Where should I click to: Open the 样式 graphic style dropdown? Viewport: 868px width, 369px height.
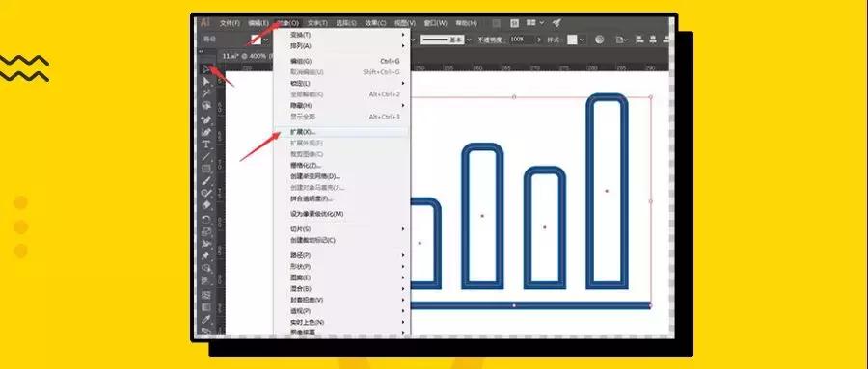[583, 40]
